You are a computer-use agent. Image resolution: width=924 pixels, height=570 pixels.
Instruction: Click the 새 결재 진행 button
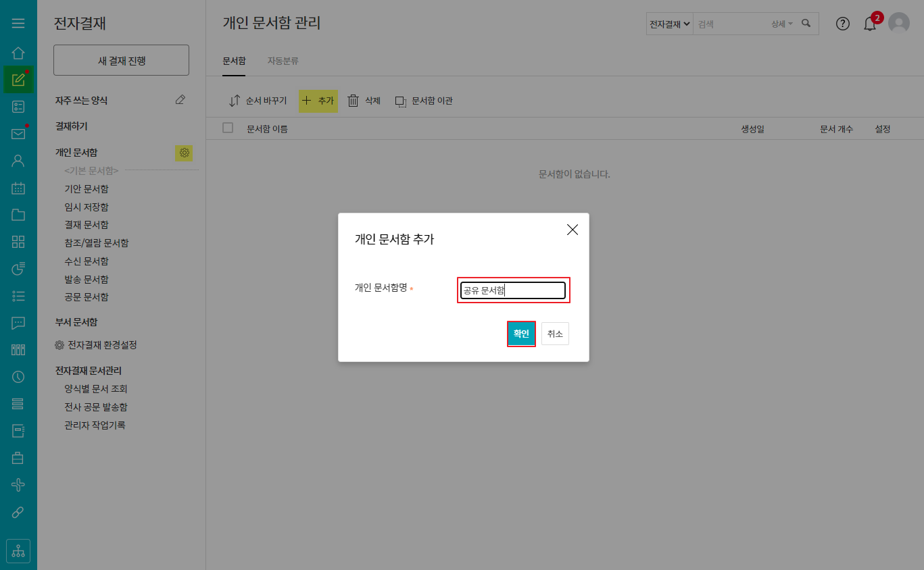121,61
